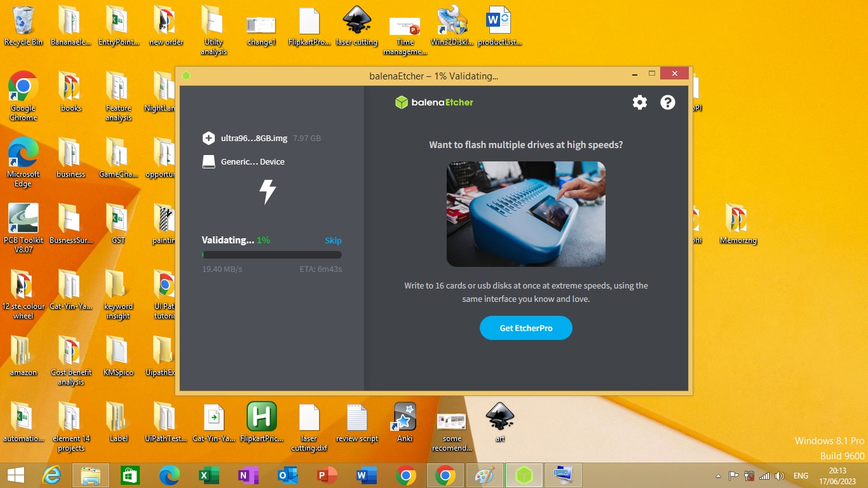Select the KMSpico folder
868x488 pixels.
(118, 356)
